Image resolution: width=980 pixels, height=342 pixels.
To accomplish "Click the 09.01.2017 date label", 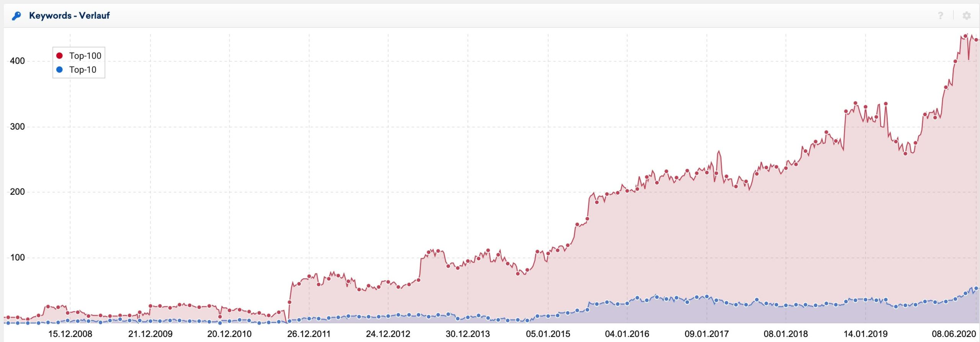I will coord(707,334).
